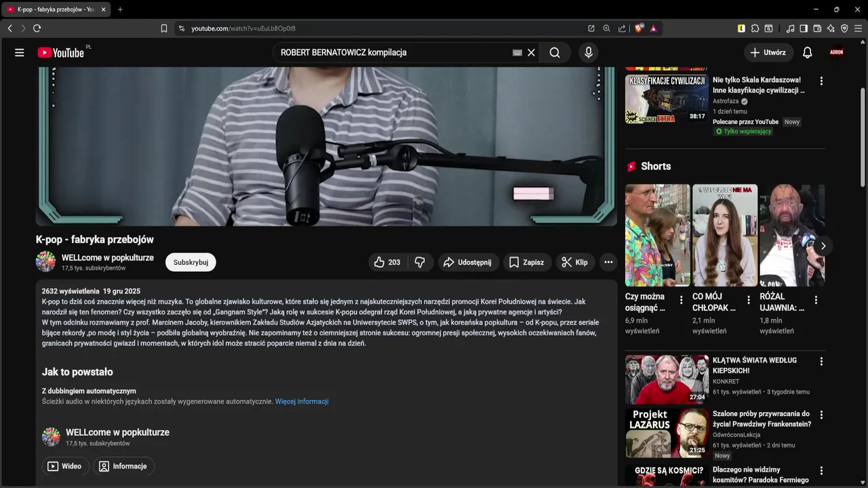Open more actions ellipsis under video

click(x=609, y=262)
